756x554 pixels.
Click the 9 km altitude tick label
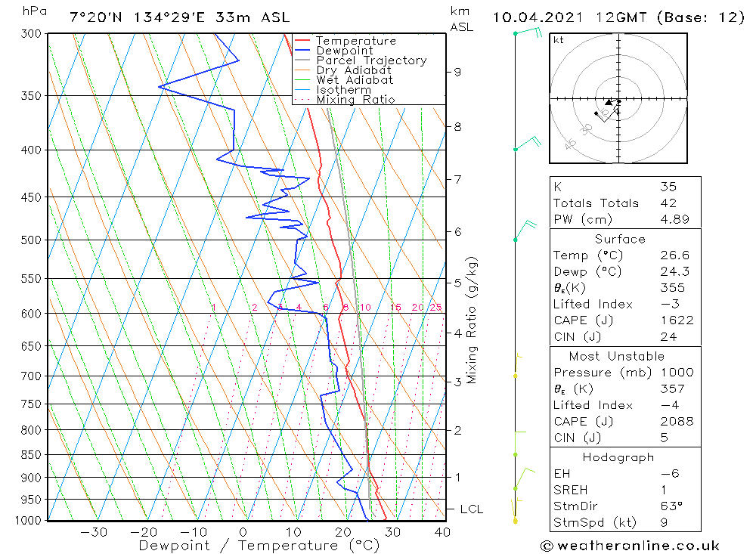457,72
